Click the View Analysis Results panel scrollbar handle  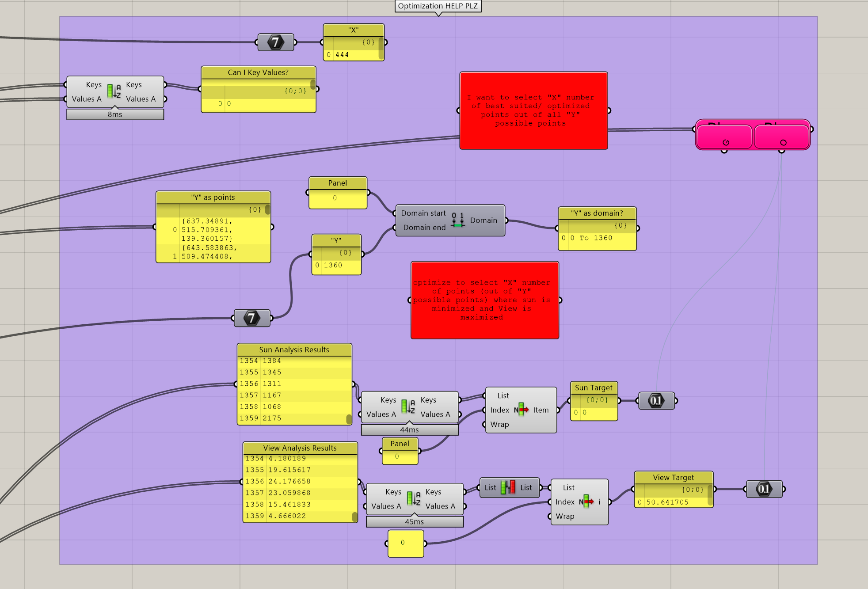[x=354, y=516]
